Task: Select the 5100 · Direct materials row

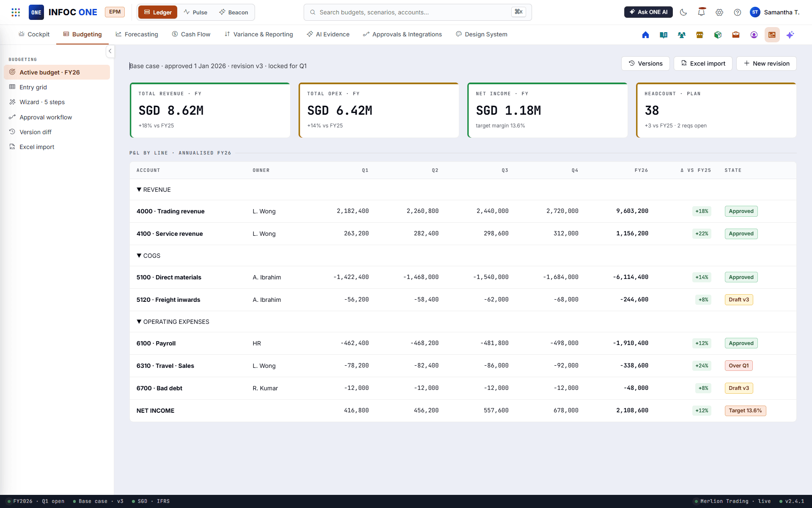Action: (x=463, y=277)
